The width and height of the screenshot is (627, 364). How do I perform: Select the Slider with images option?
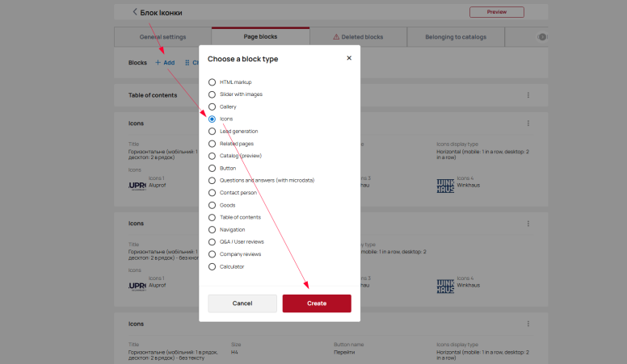click(x=212, y=94)
